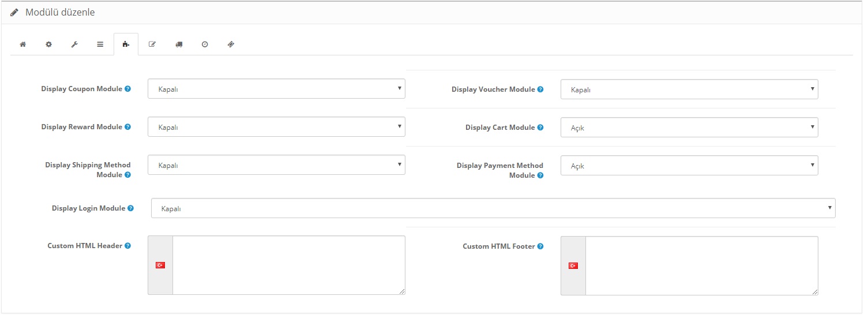The image size is (868, 322).
Task: Select the puzzle piece modules tab
Action: tap(126, 44)
